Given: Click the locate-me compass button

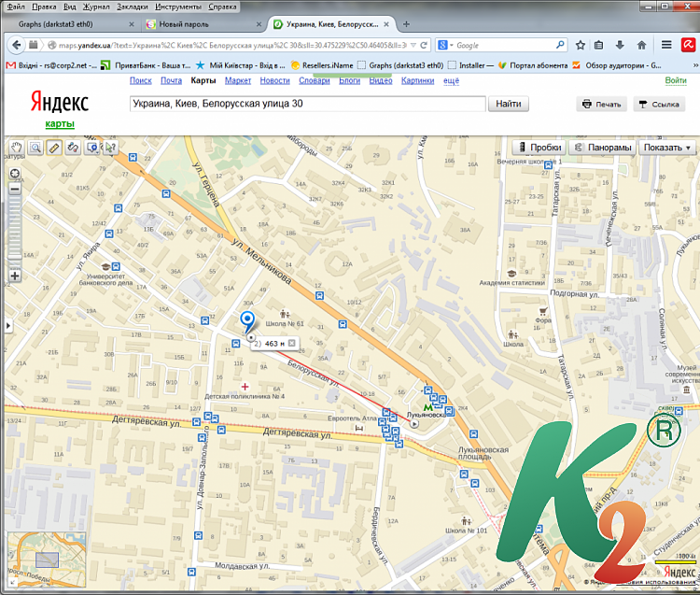Looking at the screenshot, I should [15, 174].
